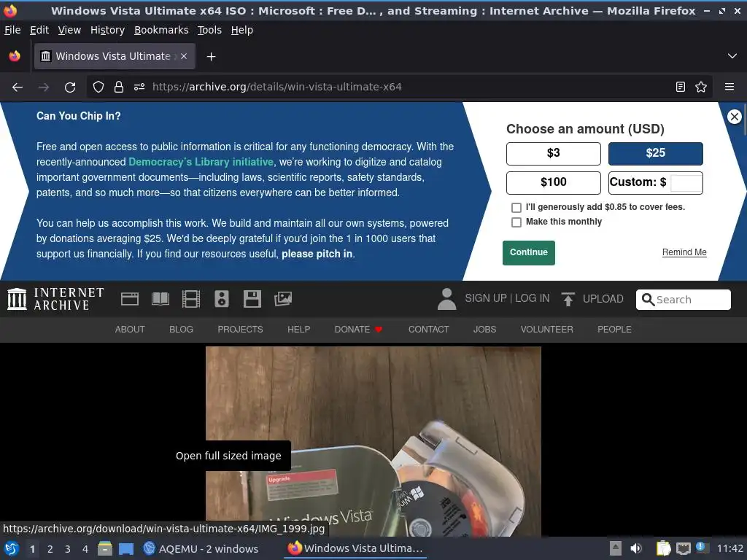Open the Edit menu

tap(39, 30)
